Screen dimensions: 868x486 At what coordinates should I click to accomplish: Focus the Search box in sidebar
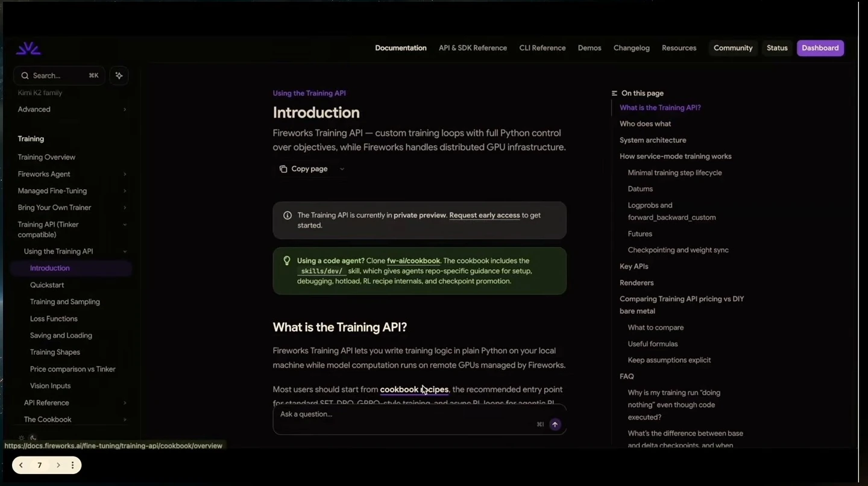coord(59,76)
